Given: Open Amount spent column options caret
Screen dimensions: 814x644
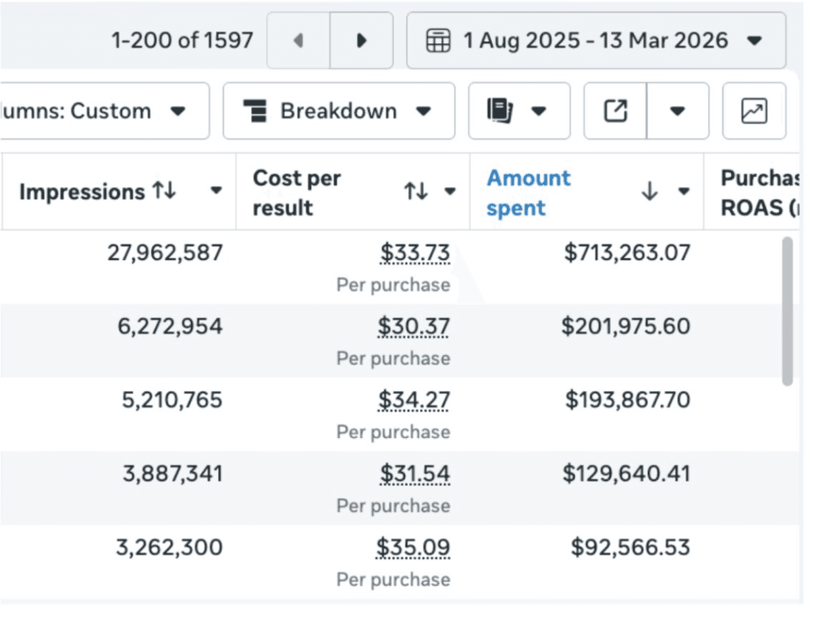Looking at the screenshot, I should pos(684,192).
